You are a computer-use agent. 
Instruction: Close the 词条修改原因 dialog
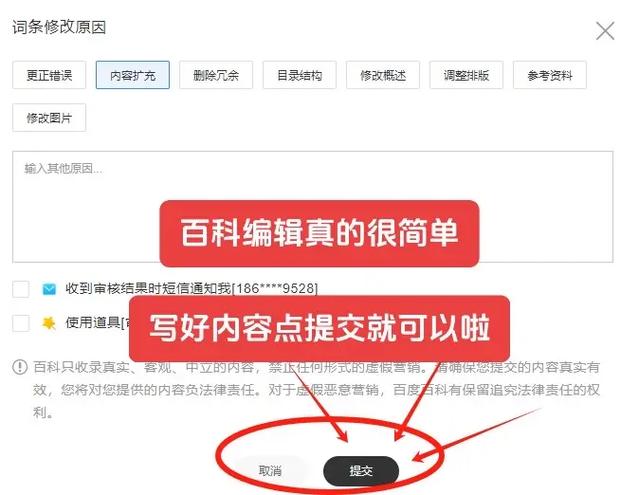(605, 31)
